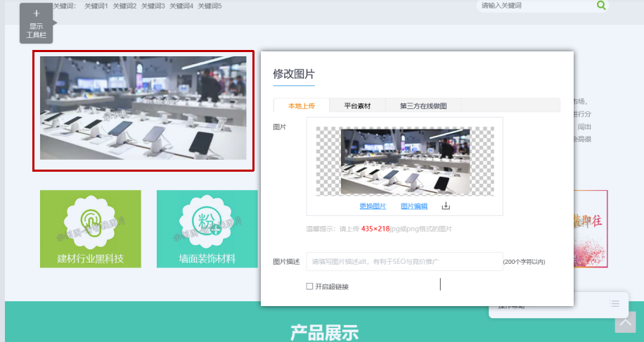
Task: Select the phone store image on page
Action: point(143,108)
